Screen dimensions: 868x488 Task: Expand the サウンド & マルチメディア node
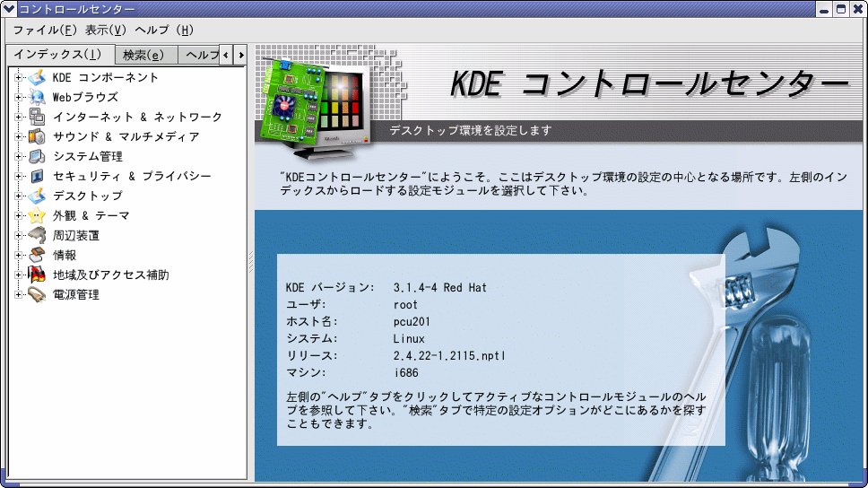point(18,137)
